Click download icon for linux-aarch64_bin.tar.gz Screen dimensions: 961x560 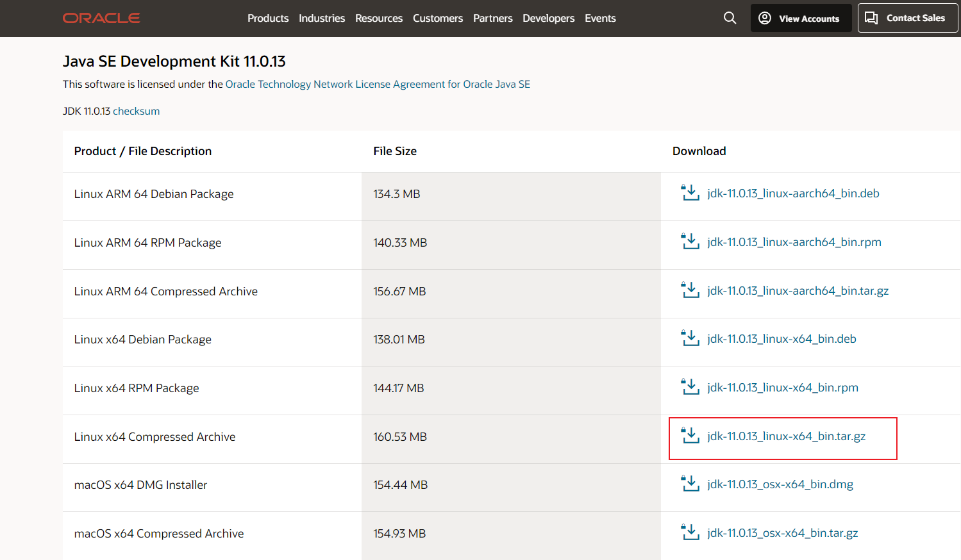pyautogui.click(x=690, y=290)
